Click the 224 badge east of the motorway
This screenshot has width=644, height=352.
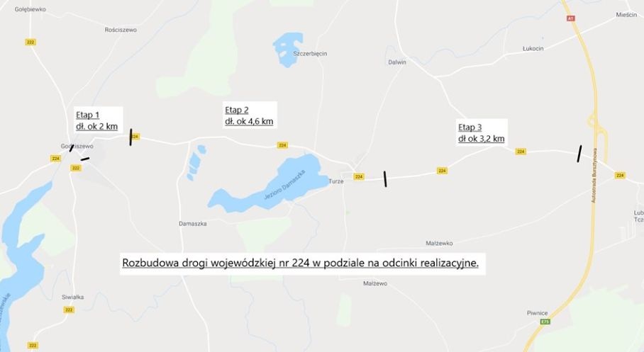point(620,175)
